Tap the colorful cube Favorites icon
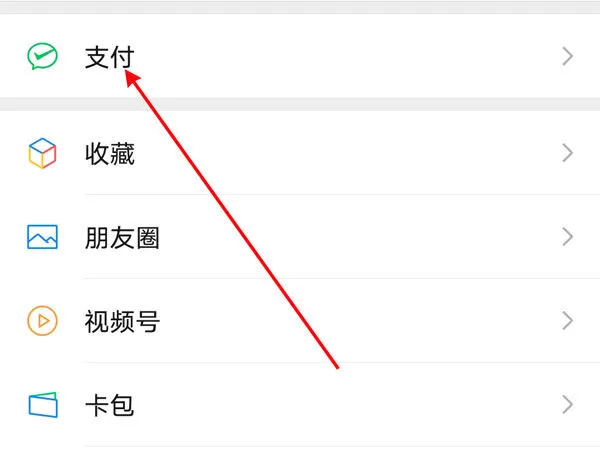The width and height of the screenshot is (600, 450). (42, 153)
